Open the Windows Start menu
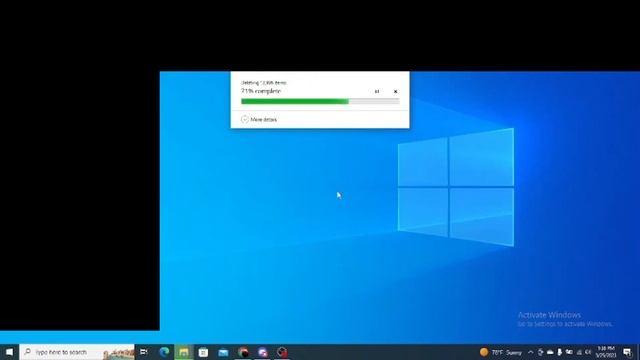Image resolution: width=640 pixels, height=360 pixels. [9, 352]
